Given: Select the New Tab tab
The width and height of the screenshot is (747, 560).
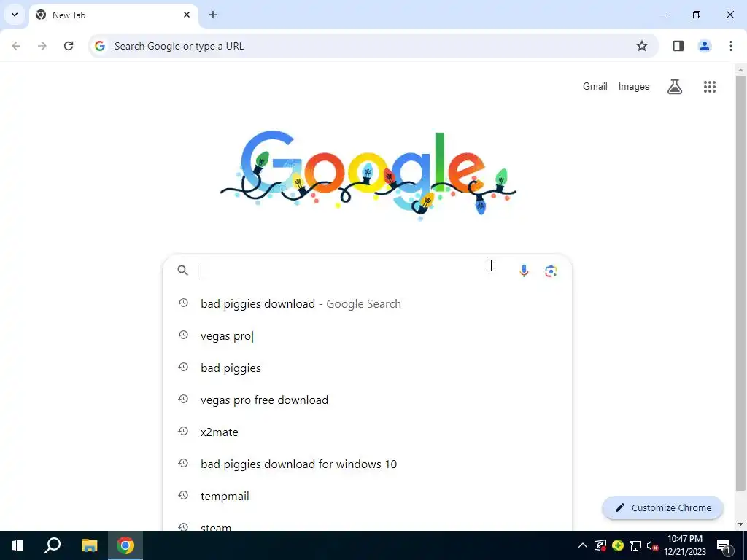Looking at the screenshot, I should tap(113, 15).
